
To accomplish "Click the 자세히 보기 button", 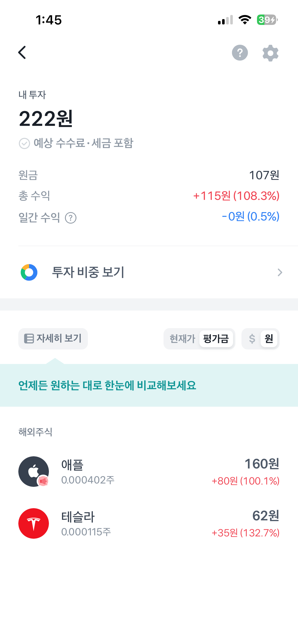I will pyautogui.click(x=53, y=339).
